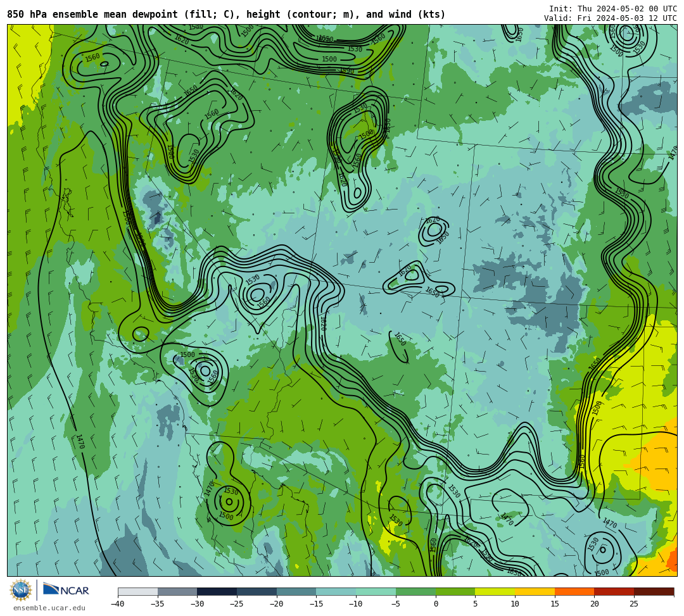Click the NCAR logo
Image resolution: width=684 pixels, height=616 pixels.
point(66,590)
